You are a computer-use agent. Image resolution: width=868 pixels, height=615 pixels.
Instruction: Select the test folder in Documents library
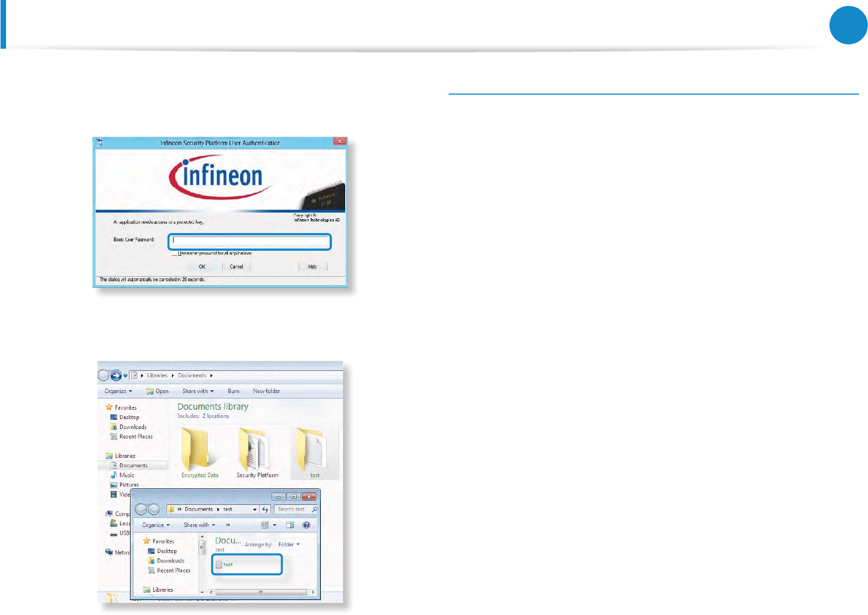tap(315, 453)
